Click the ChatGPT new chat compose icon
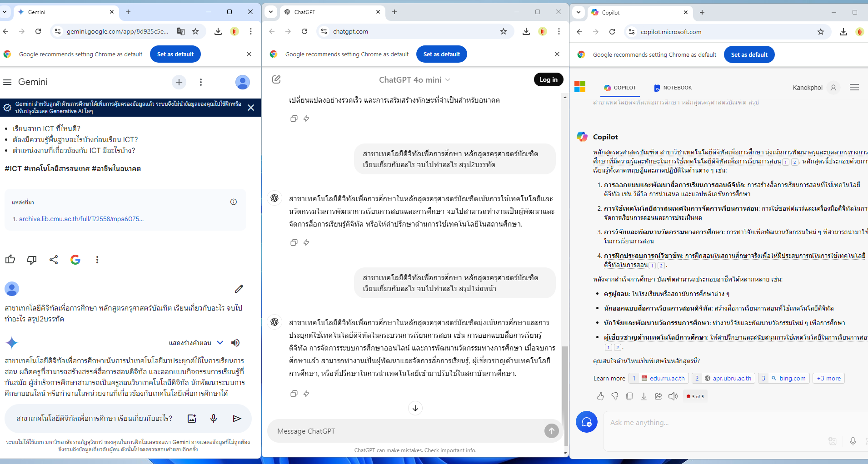The image size is (868, 464). pyautogui.click(x=276, y=80)
